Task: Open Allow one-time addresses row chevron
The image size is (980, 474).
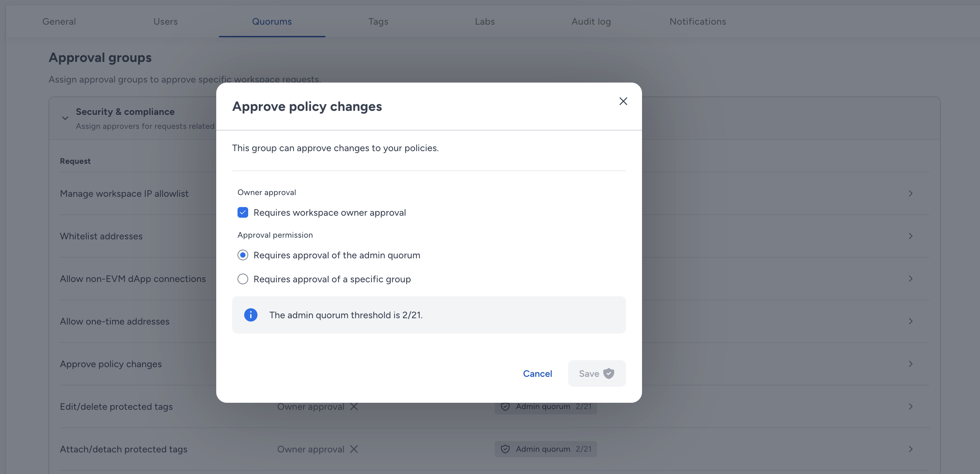Action: (911, 321)
